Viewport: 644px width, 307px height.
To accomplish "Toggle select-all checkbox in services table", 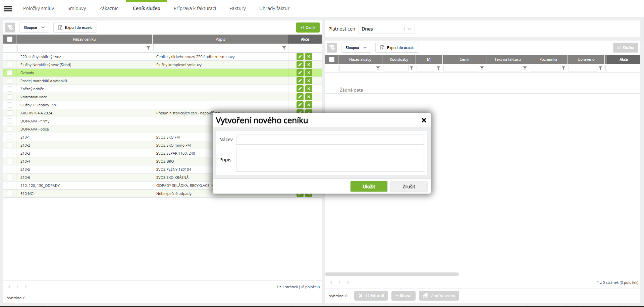I will coord(332,59).
